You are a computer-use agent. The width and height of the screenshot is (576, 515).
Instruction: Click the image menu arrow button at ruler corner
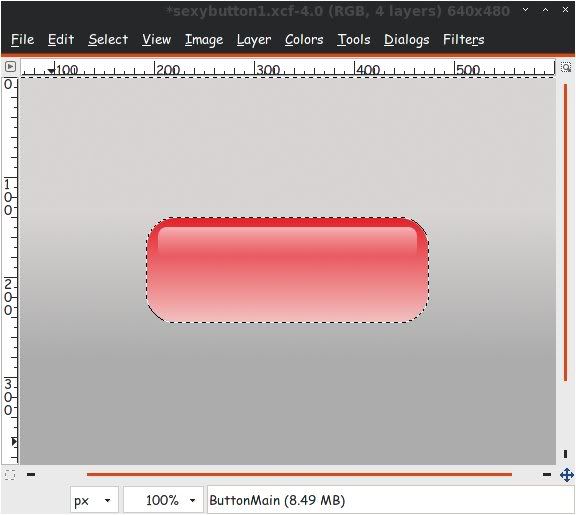10,66
